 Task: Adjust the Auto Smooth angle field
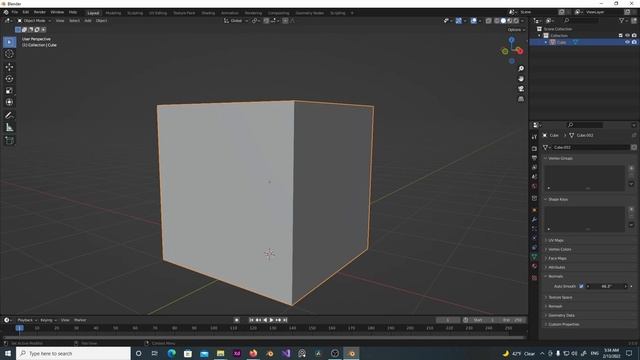[607, 286]
